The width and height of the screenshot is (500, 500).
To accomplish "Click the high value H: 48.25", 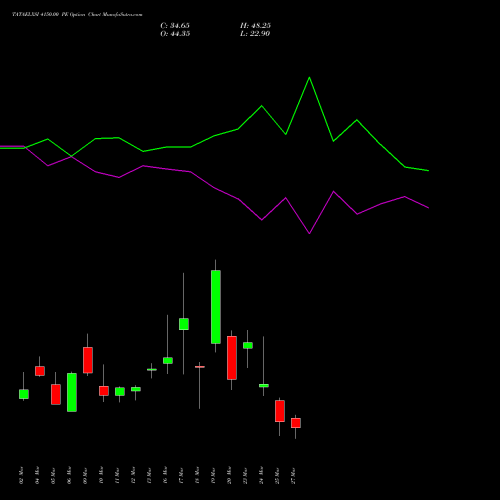I will [255, 26].
